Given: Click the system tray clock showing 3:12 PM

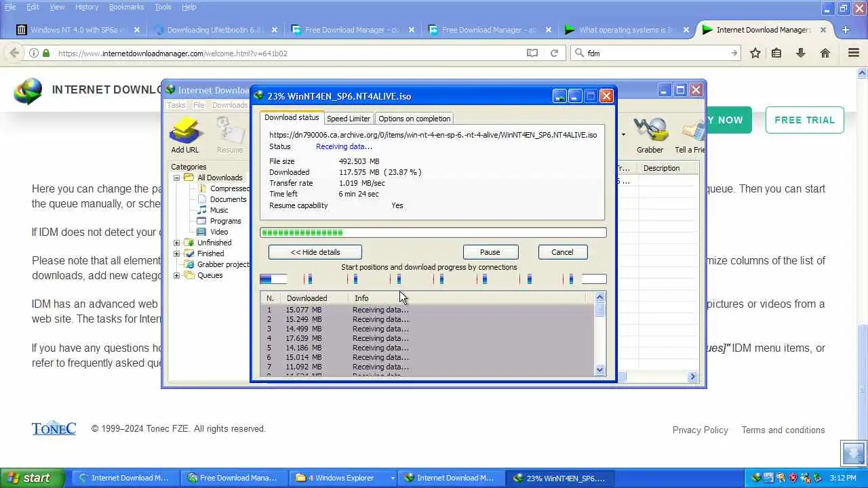Looking at the screenshot, I should 843,478.
